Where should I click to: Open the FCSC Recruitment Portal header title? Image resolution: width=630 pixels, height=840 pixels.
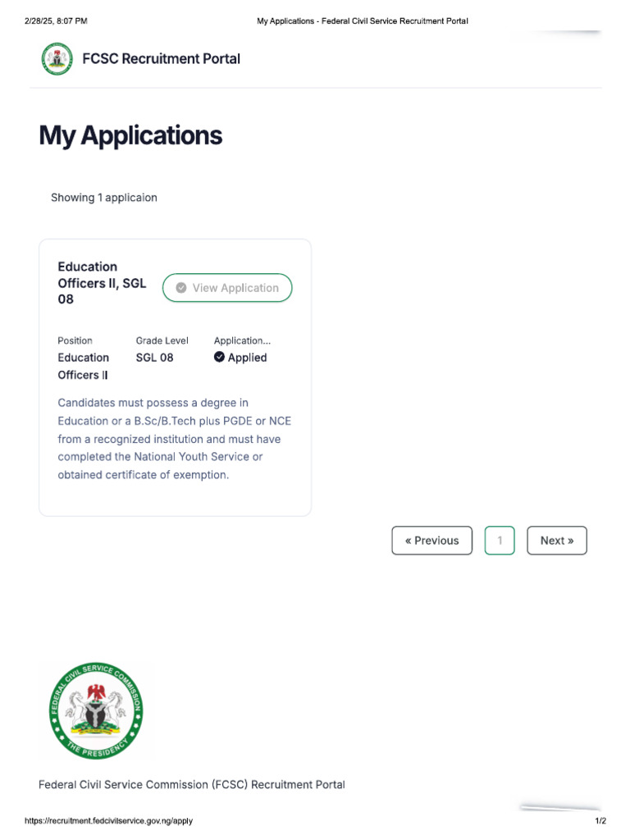161,58
